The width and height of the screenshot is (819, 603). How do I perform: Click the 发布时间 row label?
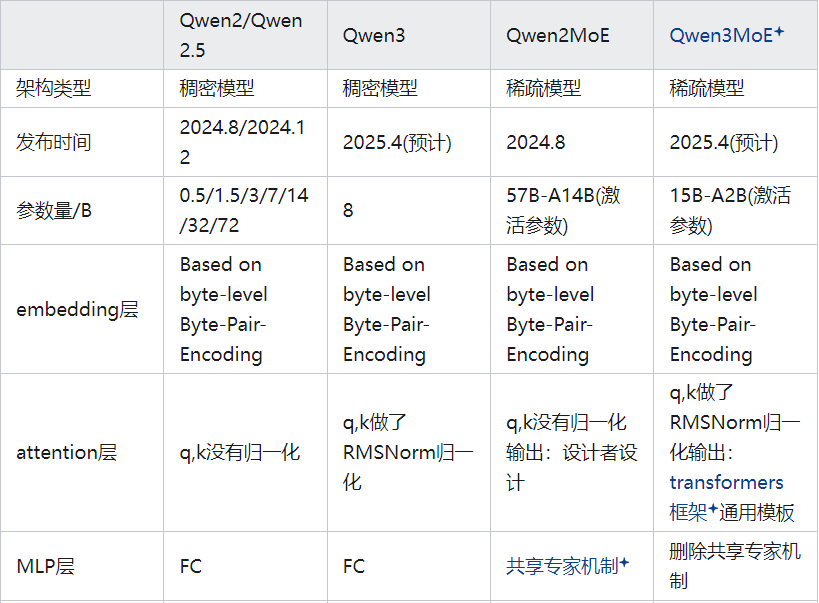53,142
